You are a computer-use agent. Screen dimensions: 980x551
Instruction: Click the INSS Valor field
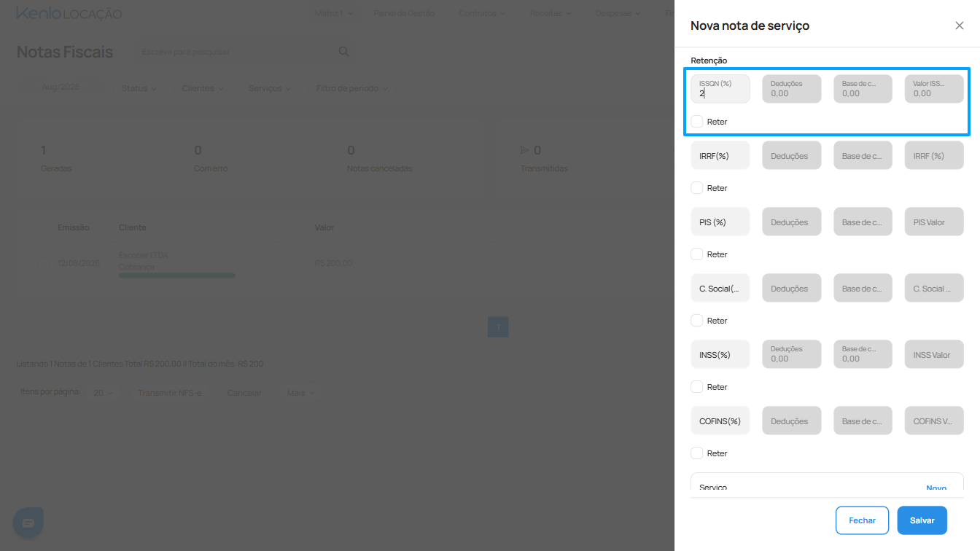point(935,354)
